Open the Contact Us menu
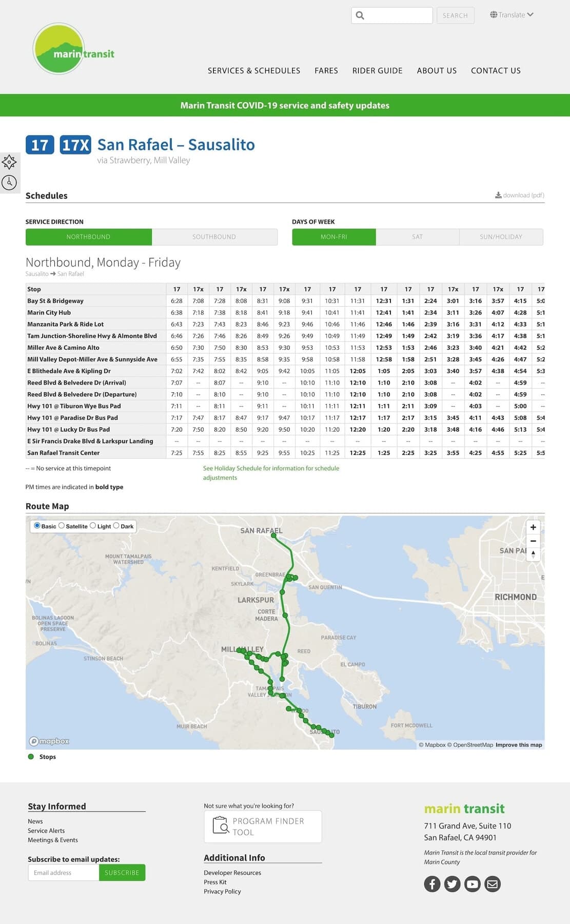The height and width of the screenshot is (924, 570). point(496,71)
